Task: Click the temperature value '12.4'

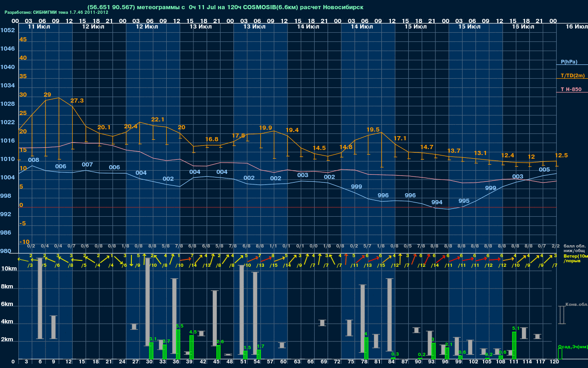Action: point(508,155)
